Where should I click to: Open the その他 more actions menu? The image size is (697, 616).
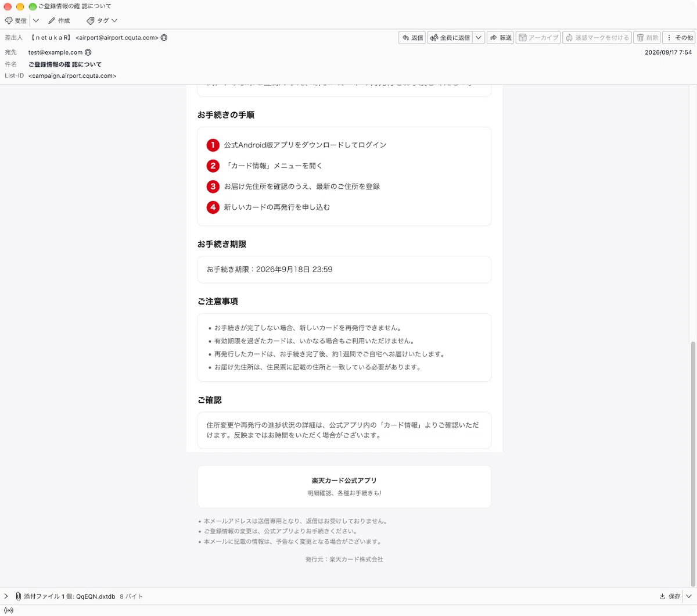pyautogui.click(x=679, y=38)
